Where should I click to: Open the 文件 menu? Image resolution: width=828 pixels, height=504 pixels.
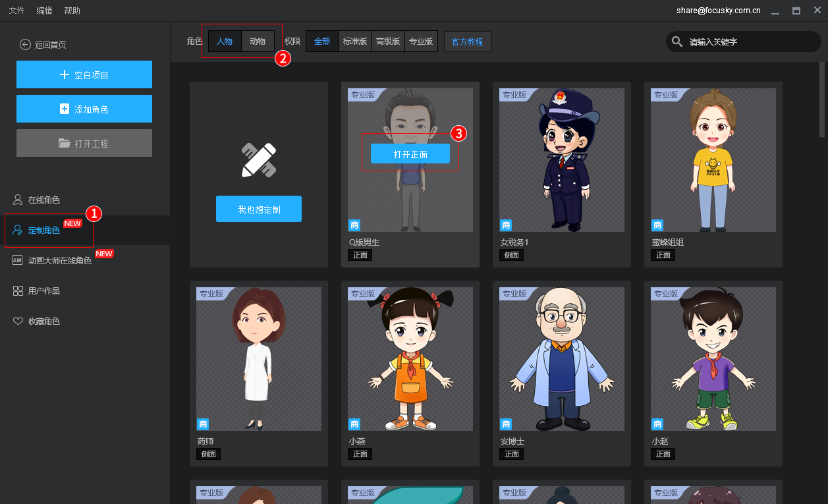(16, 11)
